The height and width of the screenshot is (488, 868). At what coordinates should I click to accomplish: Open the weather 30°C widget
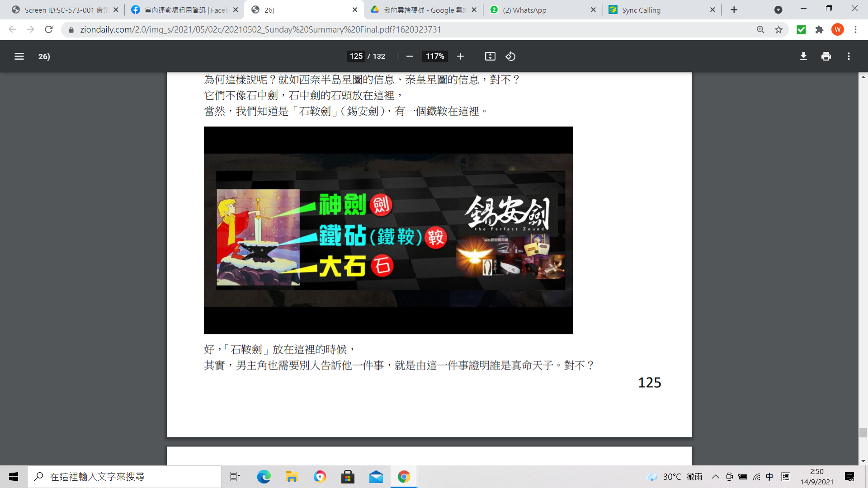coord(674,477)
